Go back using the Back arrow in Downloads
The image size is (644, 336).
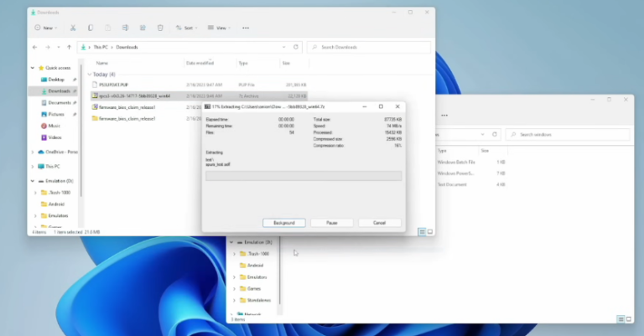tap(35, 47)
